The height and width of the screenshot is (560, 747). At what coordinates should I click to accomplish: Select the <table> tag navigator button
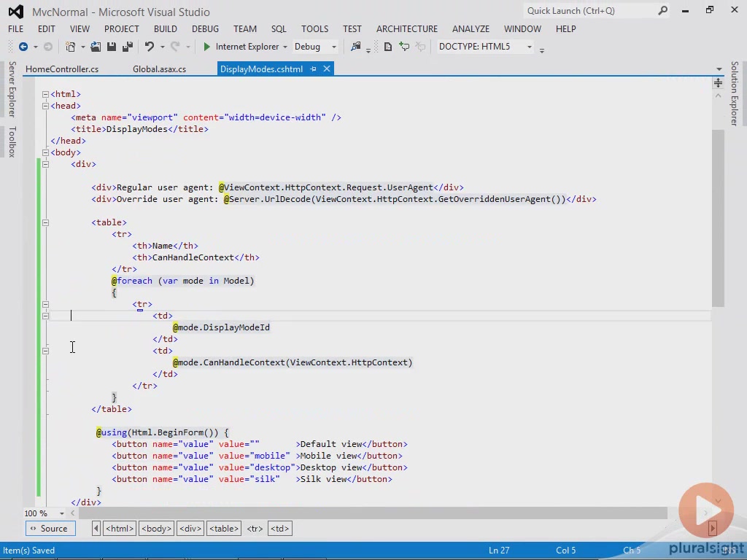click(x=224, y=529)
